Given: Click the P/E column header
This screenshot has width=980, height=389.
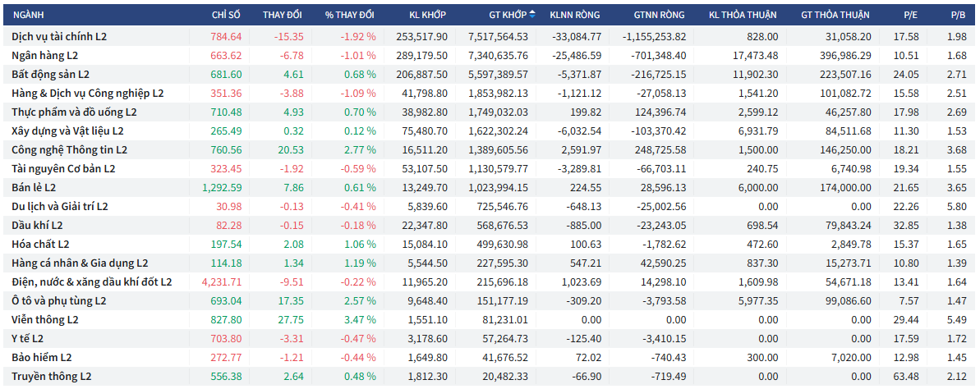Looking at the screenshot, I should pyautogui.click(x=910, y=15).
